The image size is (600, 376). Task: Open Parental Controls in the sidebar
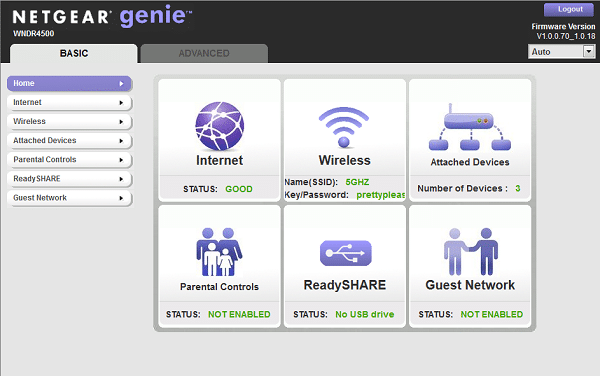point(69,160)
